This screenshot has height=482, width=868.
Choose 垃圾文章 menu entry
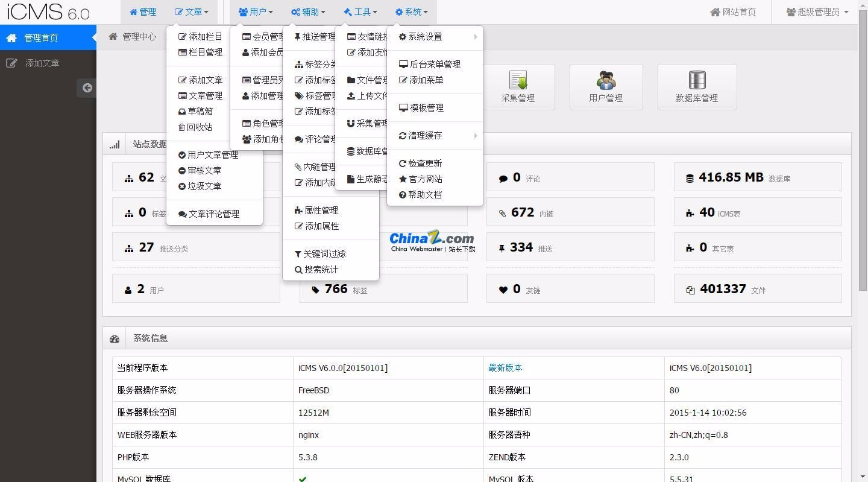(x=214, y=186)
